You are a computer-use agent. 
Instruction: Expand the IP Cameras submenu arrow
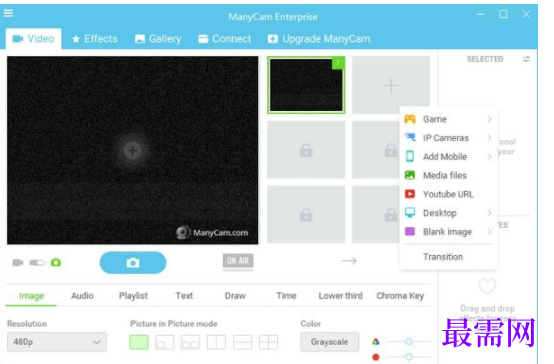(x=489, y=138)
